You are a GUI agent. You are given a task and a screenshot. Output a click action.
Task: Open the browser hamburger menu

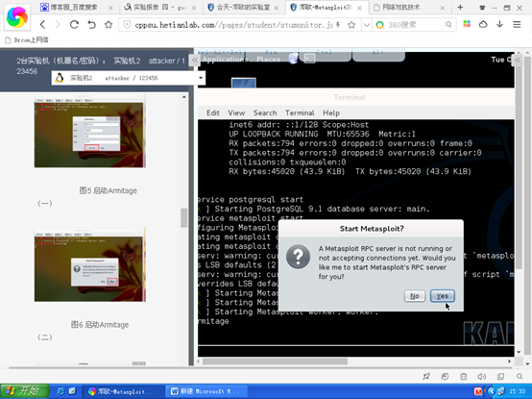517,24
